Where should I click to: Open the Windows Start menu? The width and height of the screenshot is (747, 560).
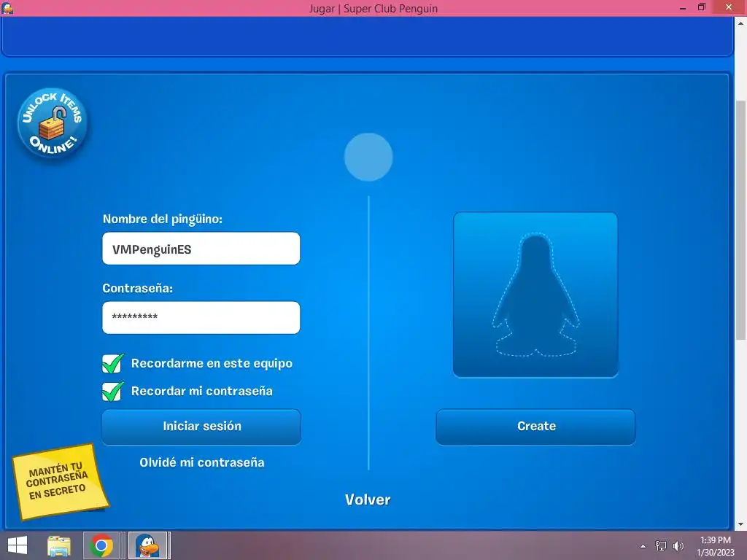point(18,545)
